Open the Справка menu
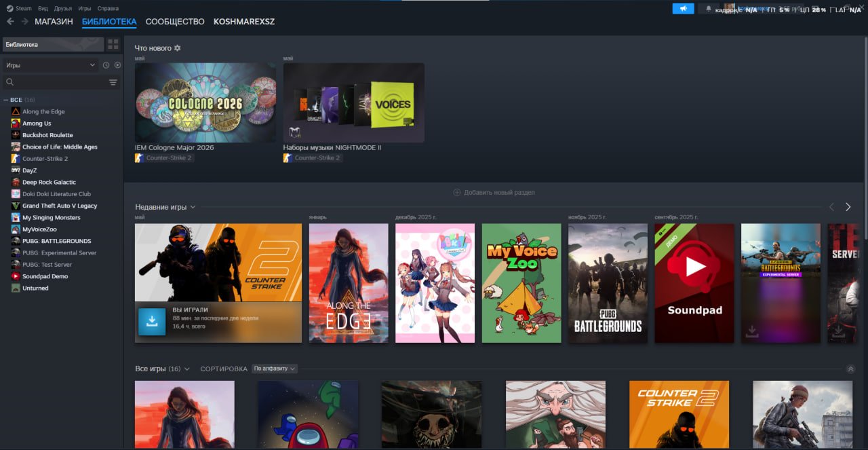 pos(108,9)
